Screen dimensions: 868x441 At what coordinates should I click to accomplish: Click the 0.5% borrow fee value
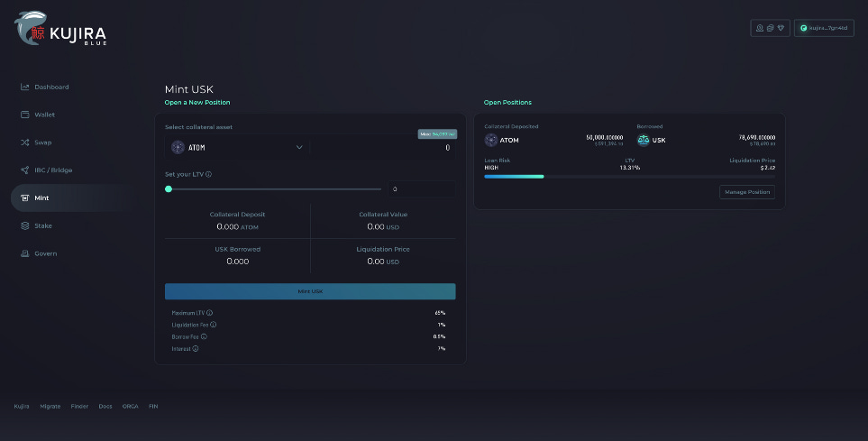tap(440, 337)
